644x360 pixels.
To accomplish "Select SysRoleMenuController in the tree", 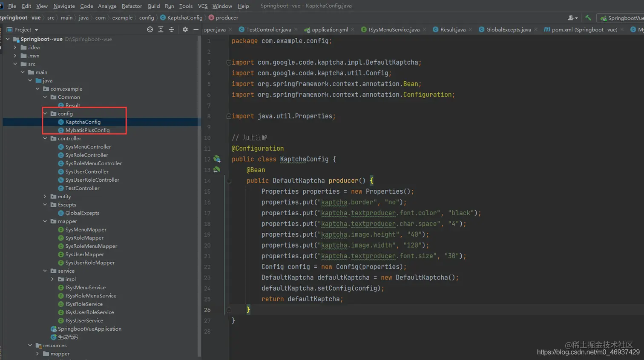I will click(93, 163).
